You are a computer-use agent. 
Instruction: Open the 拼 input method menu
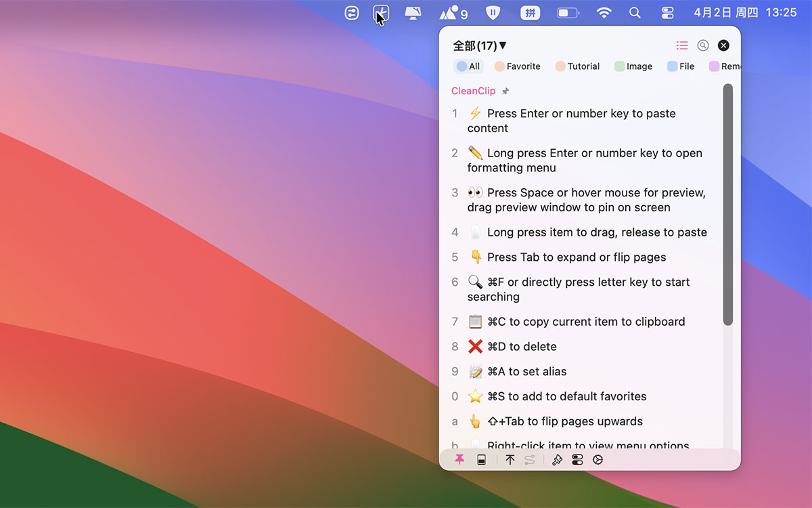point(530,13)
